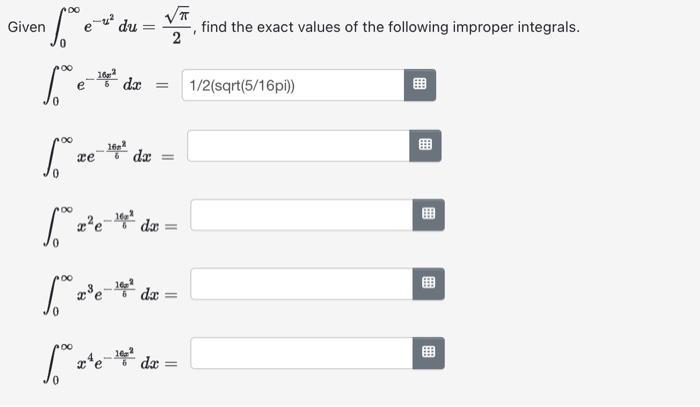Click the integral expression containing x²

[x=107, y=225]
